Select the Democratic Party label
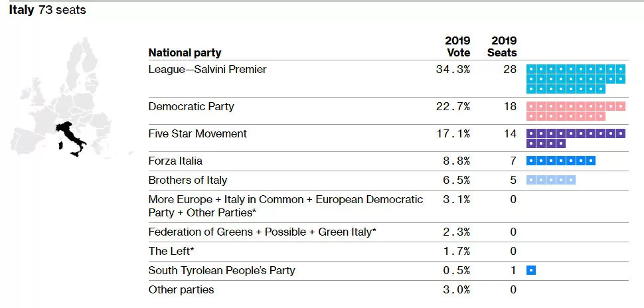This screenshot has height=308, width=644. click(x=191, y=107)
